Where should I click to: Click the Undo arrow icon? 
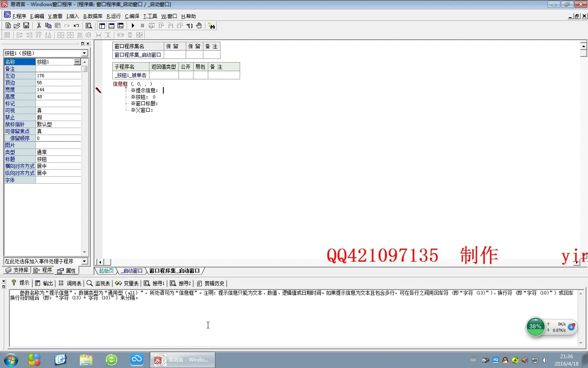[x=76, y=25]
